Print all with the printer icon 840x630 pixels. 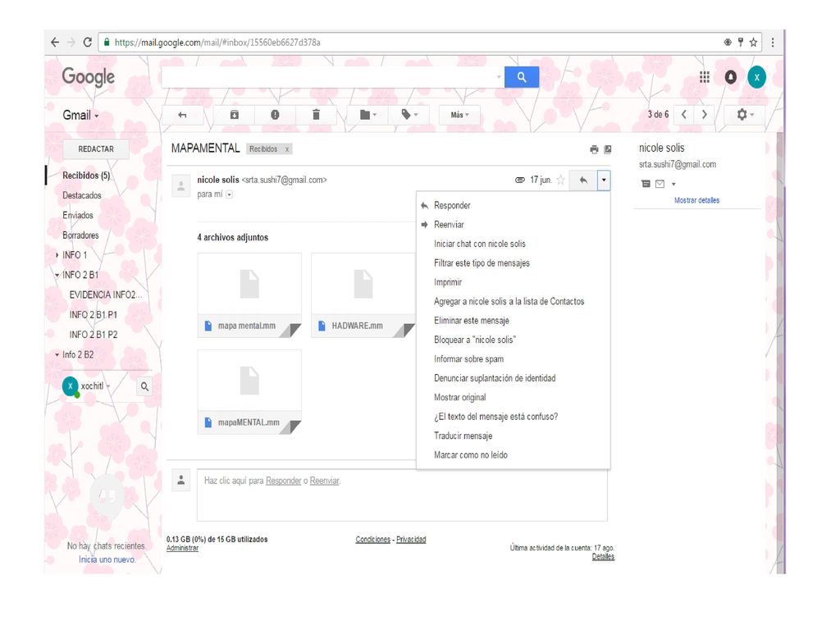click(594, 149)
